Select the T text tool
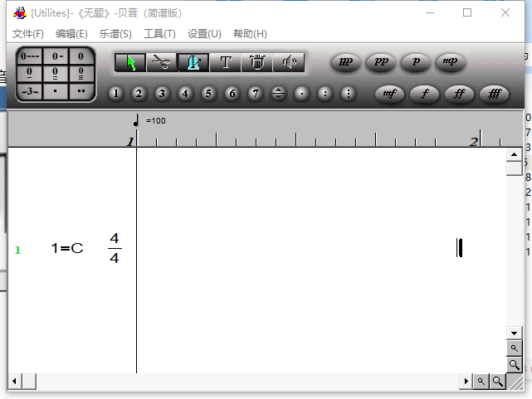This screenshot has height=399, width=532. [x=226, y=62]
